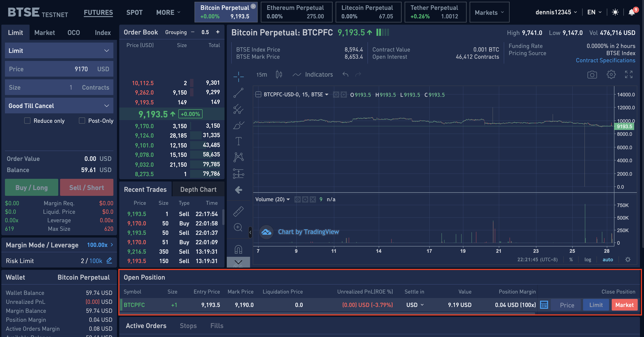644x337 pixels.
Task: Enable the Reduce only checkbox
Action: [27, 121]
